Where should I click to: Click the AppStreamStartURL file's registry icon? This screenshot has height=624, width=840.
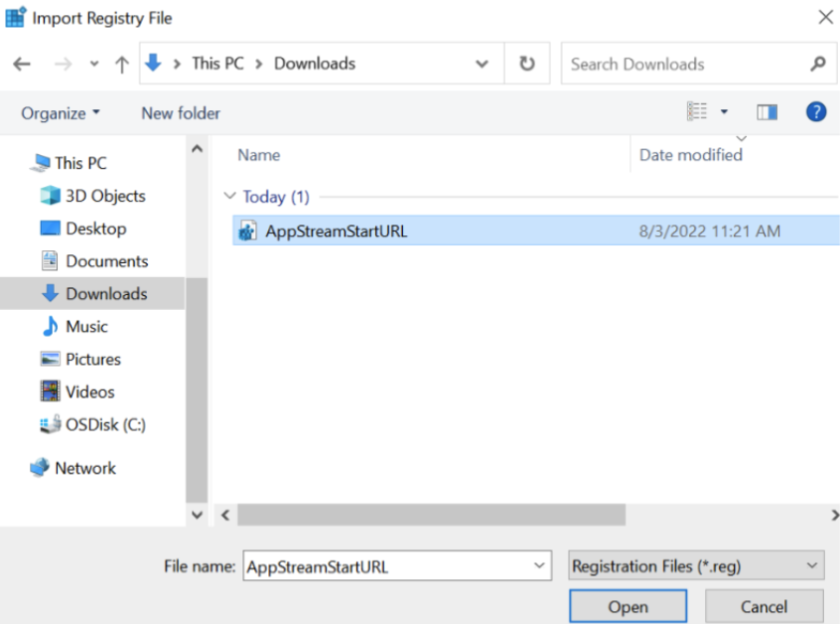247,232
